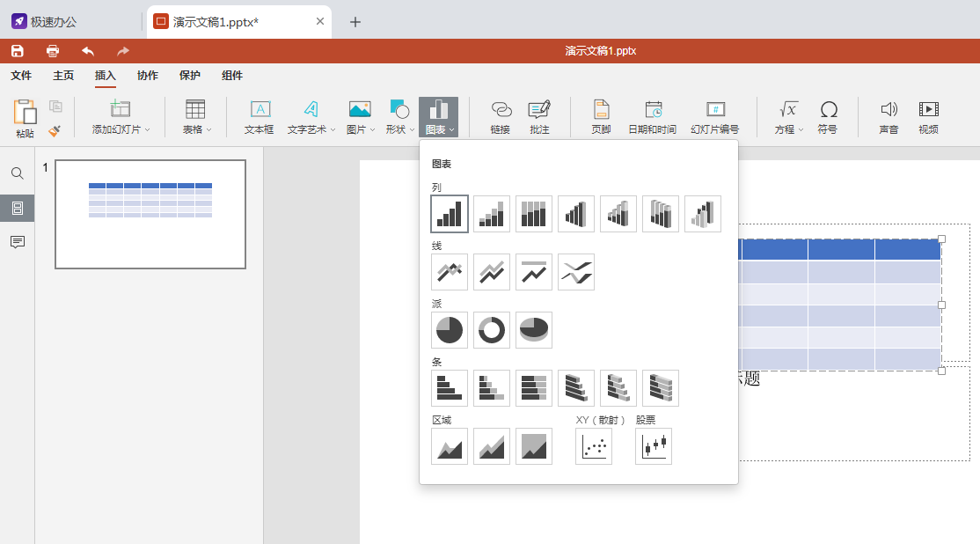980x544 pixels.
Task: Add a comment using 批注
Action: click(539, 117)
